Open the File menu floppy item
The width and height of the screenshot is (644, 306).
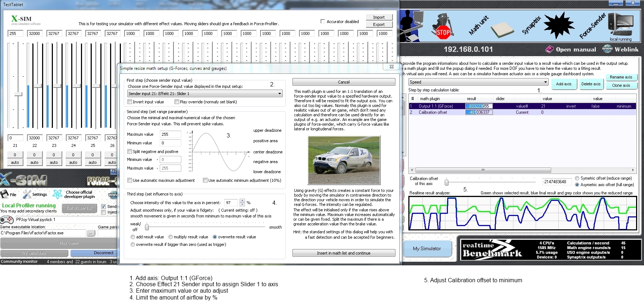click(x=5, y=194)
